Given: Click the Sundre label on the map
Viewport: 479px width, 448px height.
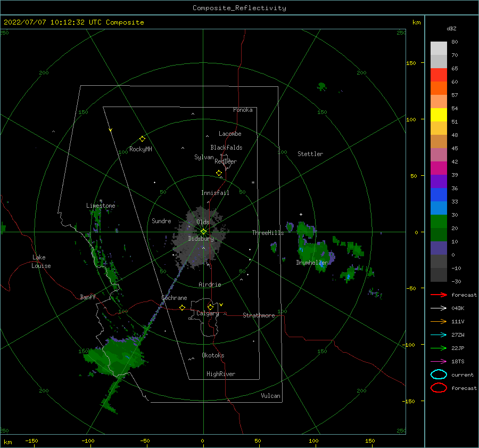Looking at the screenshot, I should pos(161,221).
